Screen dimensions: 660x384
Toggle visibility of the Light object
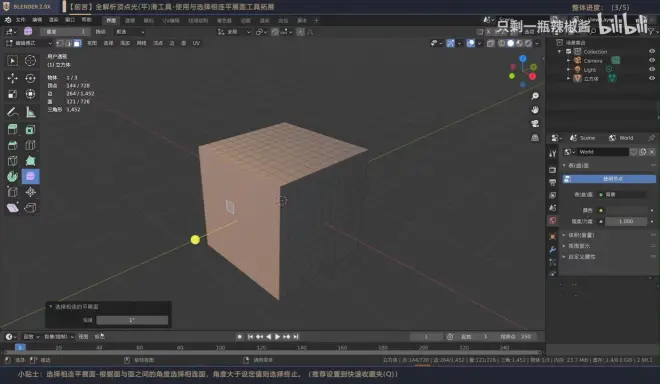[652, 69]
